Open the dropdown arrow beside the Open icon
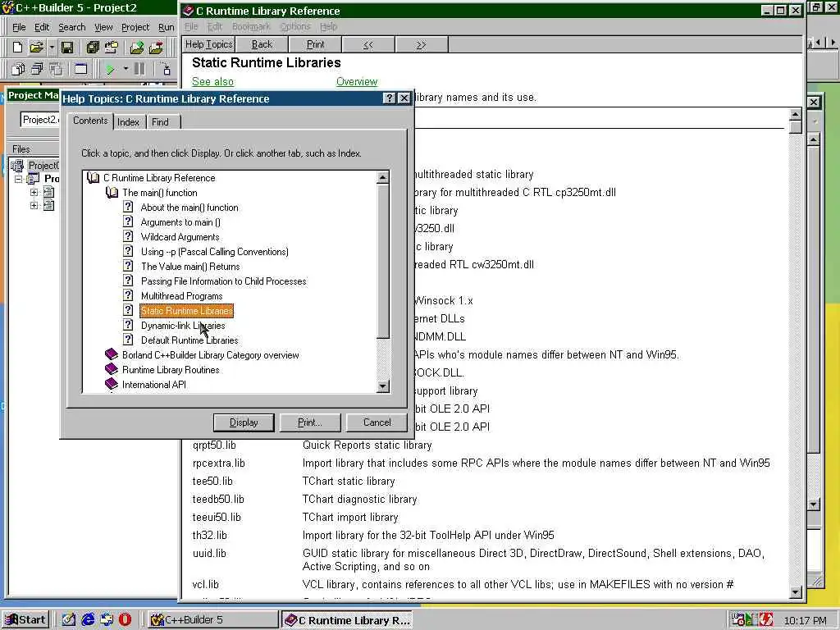The image size is (840, 630). 52,48
